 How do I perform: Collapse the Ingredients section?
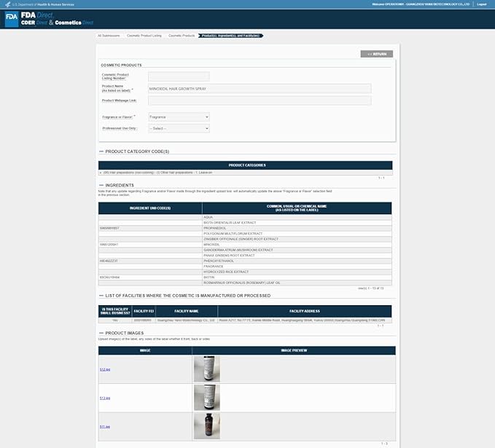101,185
